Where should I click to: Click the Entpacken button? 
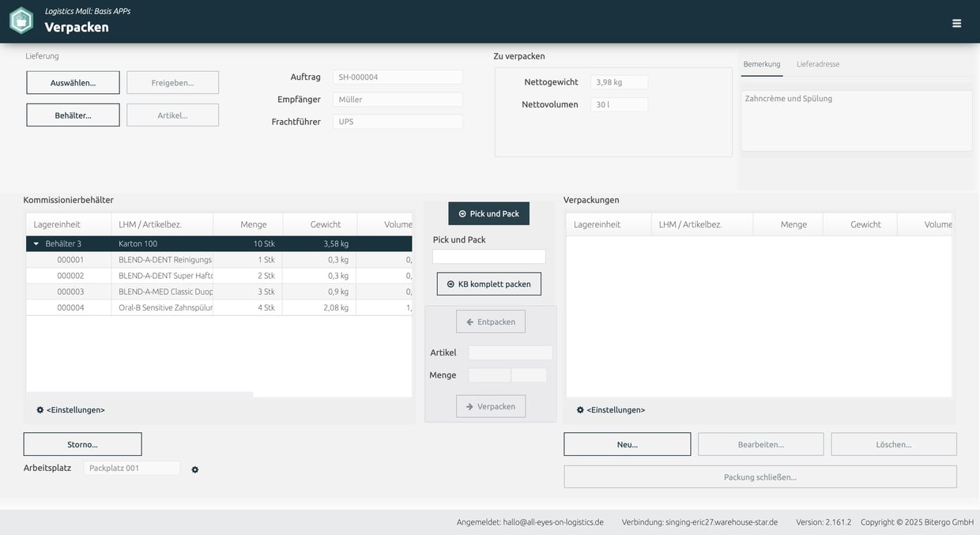[490, 322]
